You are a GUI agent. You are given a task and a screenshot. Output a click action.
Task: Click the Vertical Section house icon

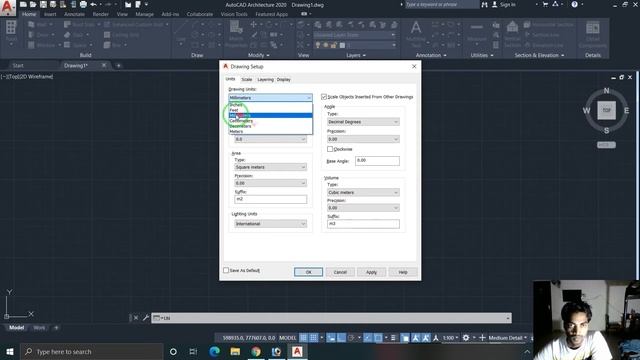(x=512, y=28)
